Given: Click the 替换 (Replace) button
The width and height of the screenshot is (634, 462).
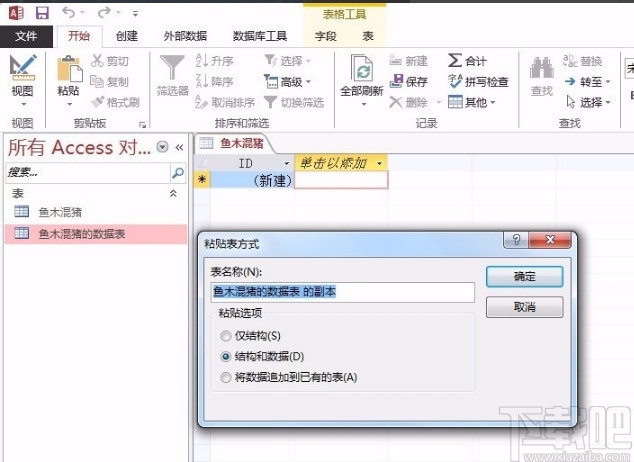Looking at the screenshot, I should tap(583, 61).
